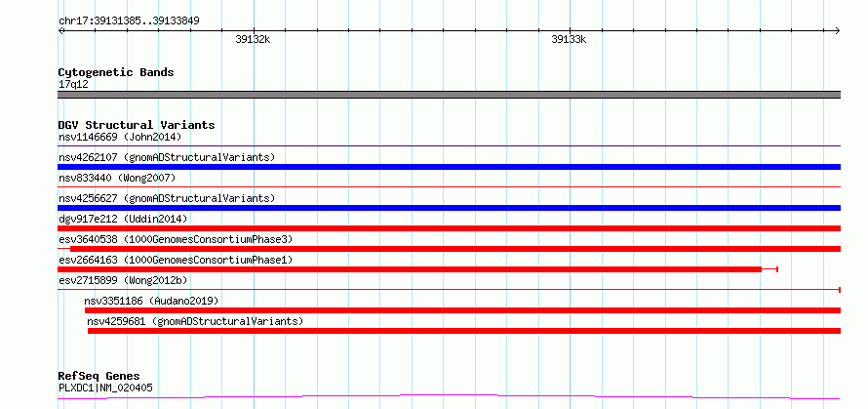Open variant nsv4256627 (gnomADStructuralVariants) label
Viewport: 868px width, 409px height.
click(x=167, y=198)
